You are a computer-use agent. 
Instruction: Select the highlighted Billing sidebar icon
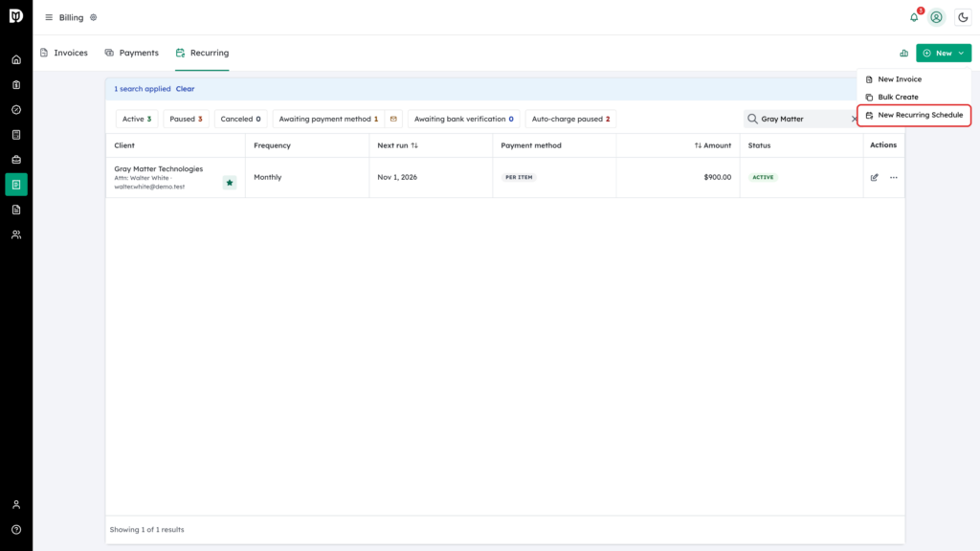[16, 185]
